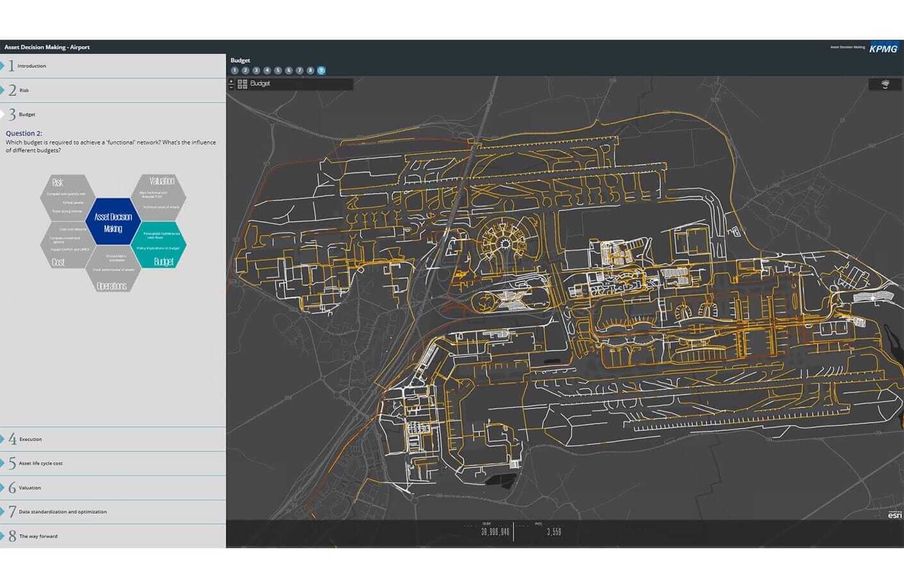Click the map zoom out minus button
This screenshot has height=588, width=904.
[231, 86]
